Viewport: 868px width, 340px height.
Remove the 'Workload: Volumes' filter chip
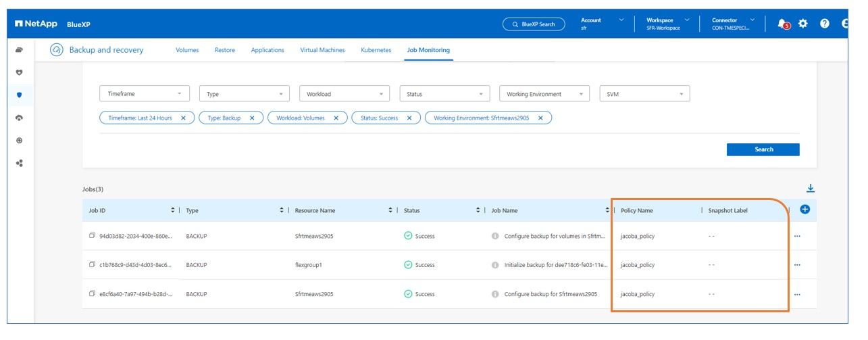tap(336, 118)
